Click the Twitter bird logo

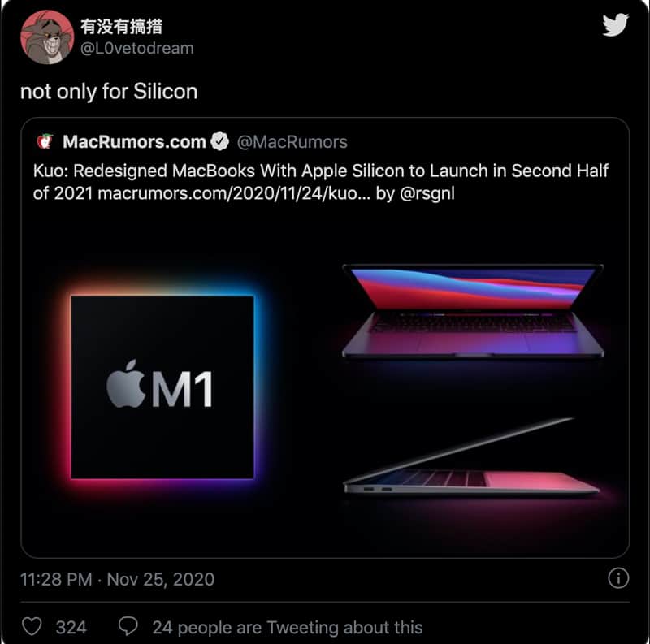click(x=616, y=25)
